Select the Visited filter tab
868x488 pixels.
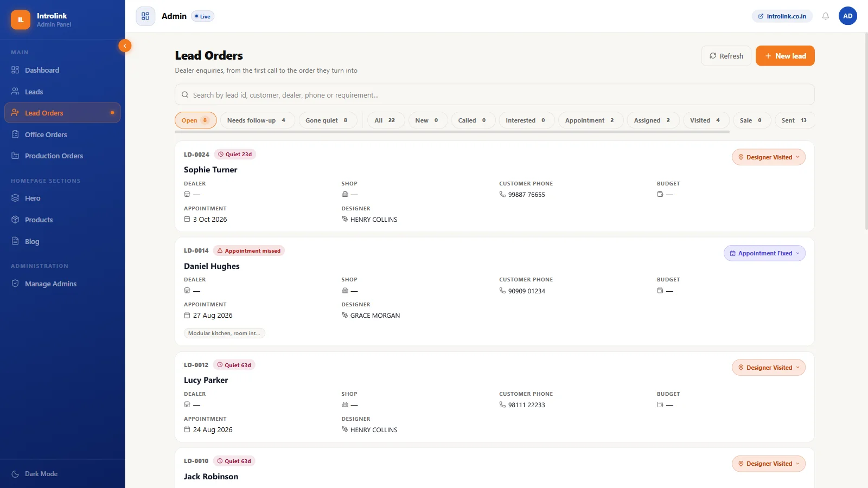706,120
